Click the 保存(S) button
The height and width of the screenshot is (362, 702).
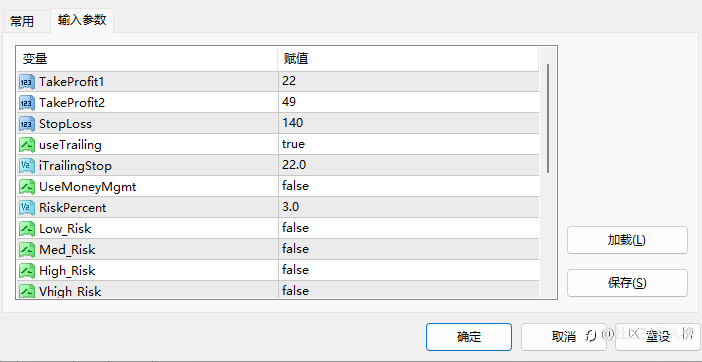point(627,283)
